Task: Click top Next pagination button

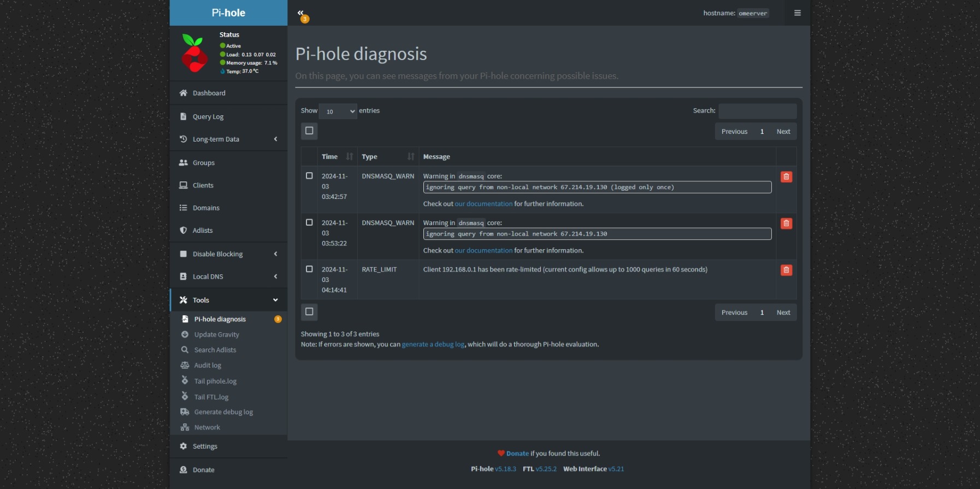Action: [x=783, y=131]
